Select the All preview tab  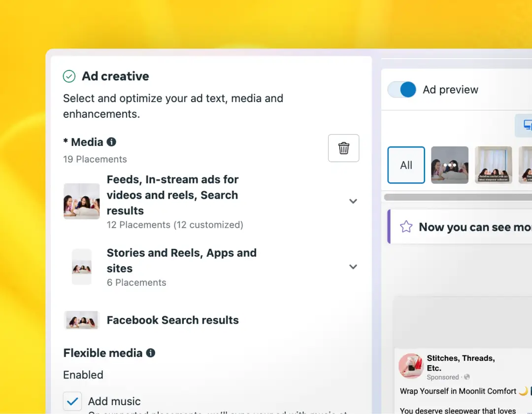tap(406, 165)
